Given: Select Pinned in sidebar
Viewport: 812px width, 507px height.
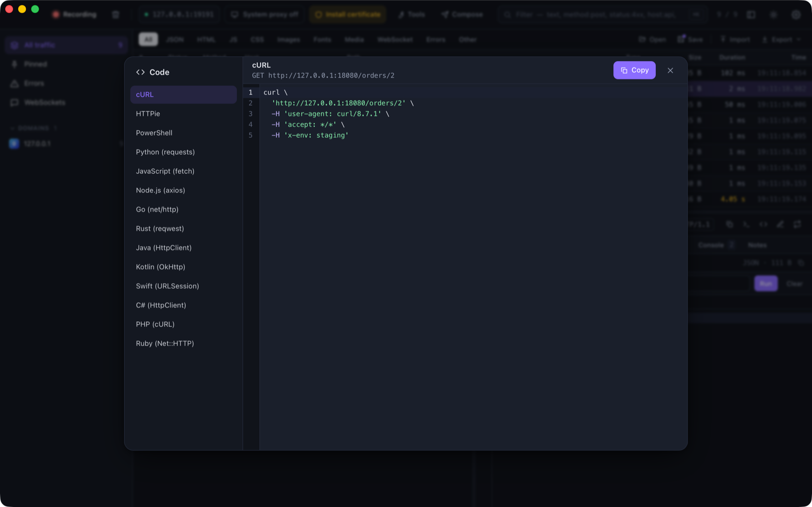Looking at the screenshot, I should pyautogui.click(x=66, y=64).
